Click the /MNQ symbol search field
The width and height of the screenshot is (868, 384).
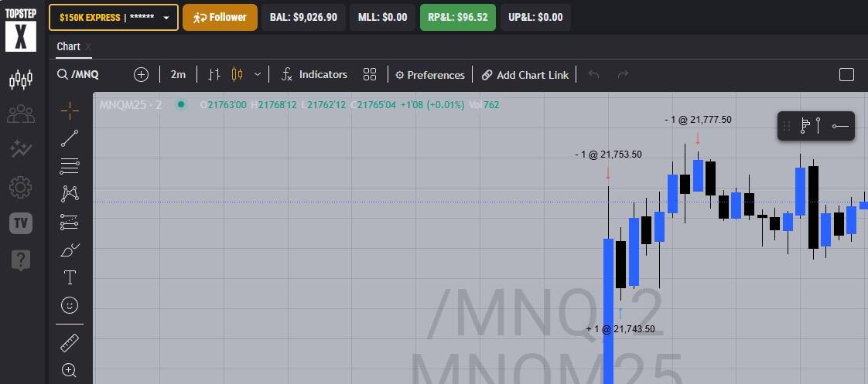pos(85,75)
